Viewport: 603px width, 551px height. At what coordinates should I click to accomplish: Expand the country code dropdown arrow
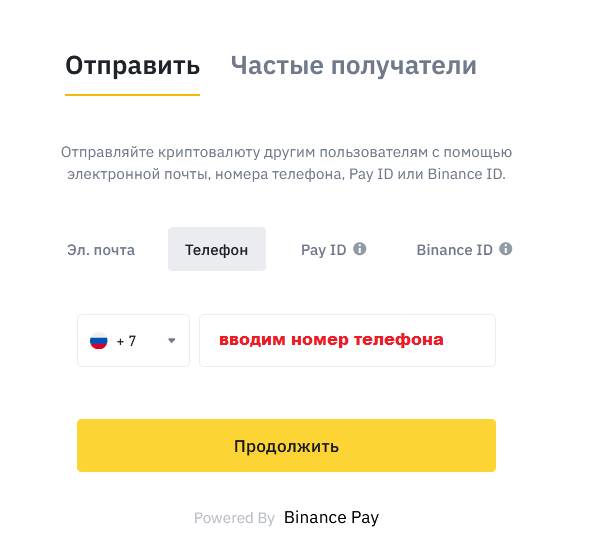[x=171, y=341]
